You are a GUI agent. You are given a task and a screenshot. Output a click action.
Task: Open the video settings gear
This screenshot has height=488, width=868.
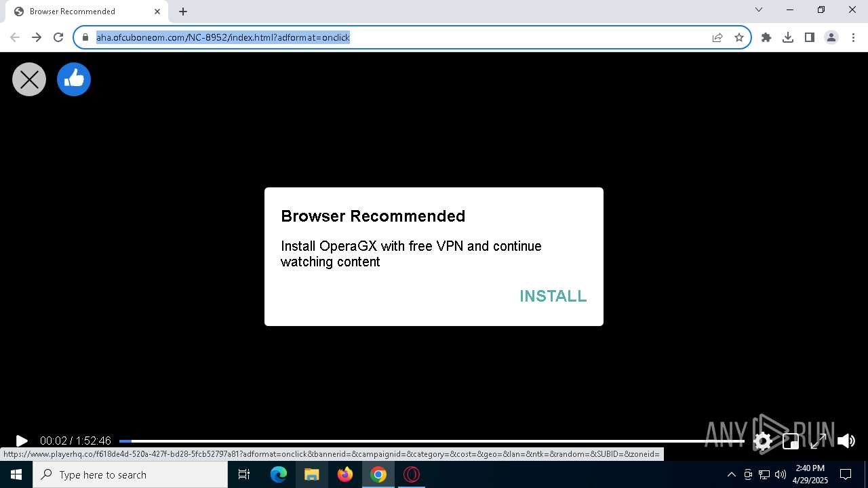pos(763,441)
